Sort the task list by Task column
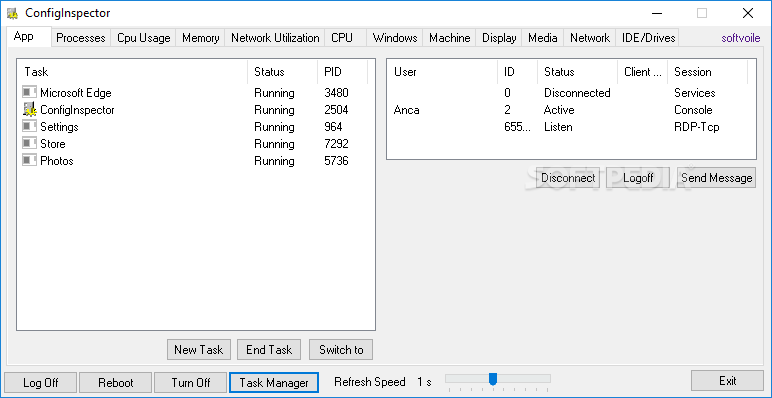772x398 pixels. coord(132,72)
